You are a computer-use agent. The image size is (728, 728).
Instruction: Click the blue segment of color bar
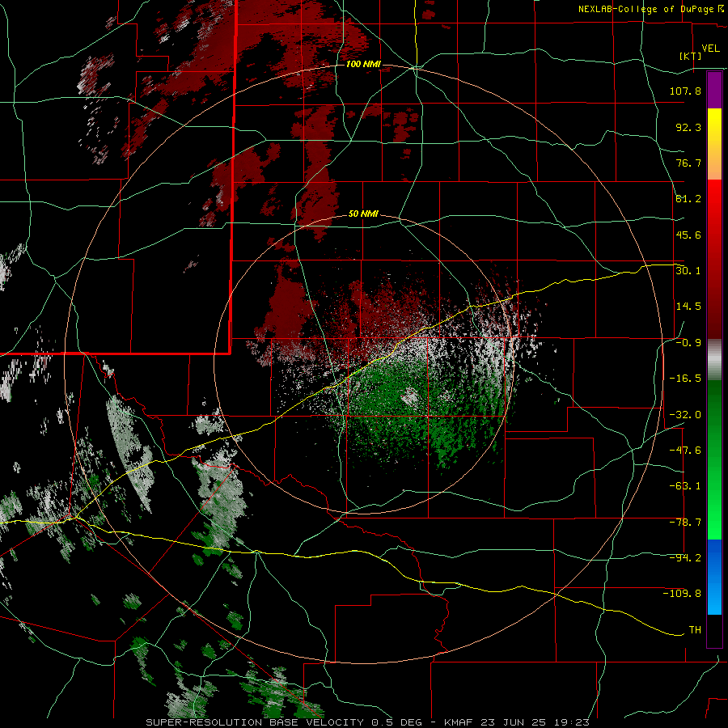pyautogui.click(x=714, y=577)
